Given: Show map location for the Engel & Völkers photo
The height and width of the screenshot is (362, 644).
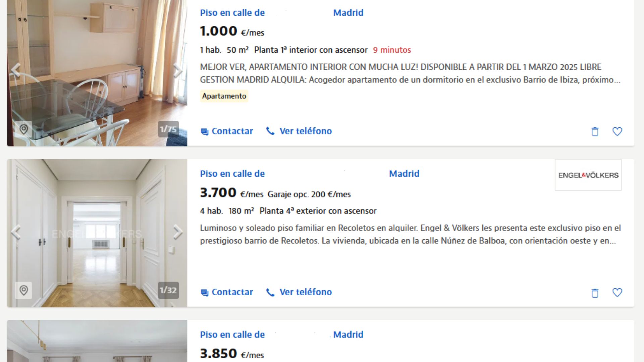Looking at the screenshot, I should [23, 290].
